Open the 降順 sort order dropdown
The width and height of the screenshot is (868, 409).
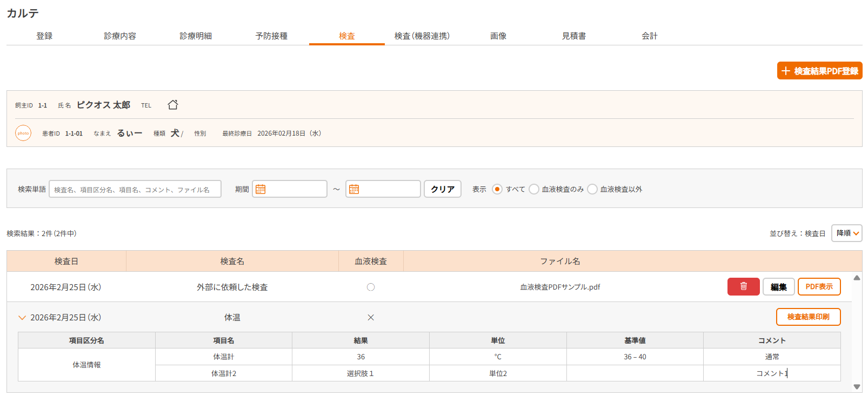pyautogui.click(x=846, y=233)
